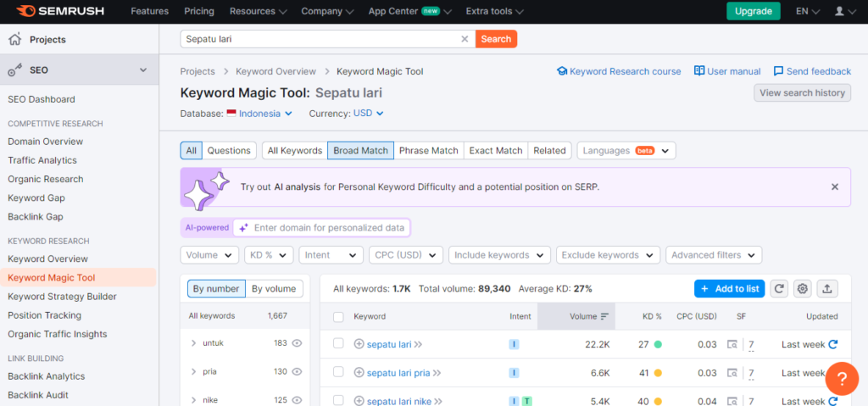Change the Indonesia database dropdown
Image resolution: width=868 pixels, height=406 pixels.
[265, 113]
